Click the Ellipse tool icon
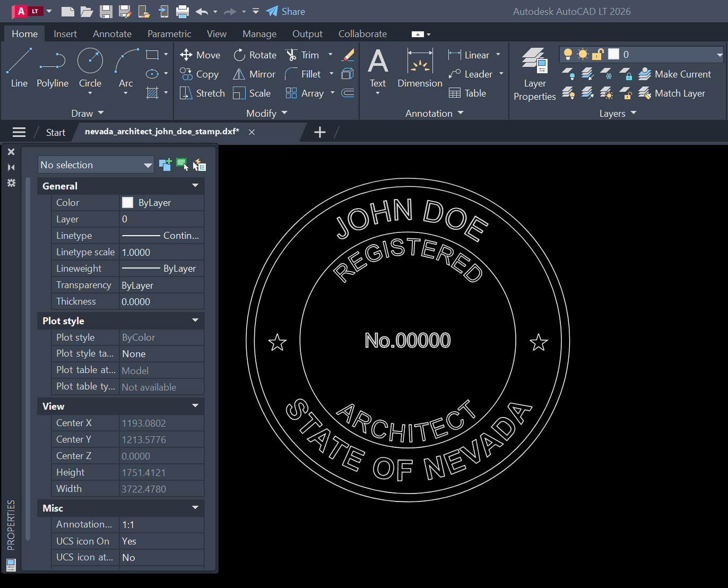728x588 pixels. tap(152, 74)
